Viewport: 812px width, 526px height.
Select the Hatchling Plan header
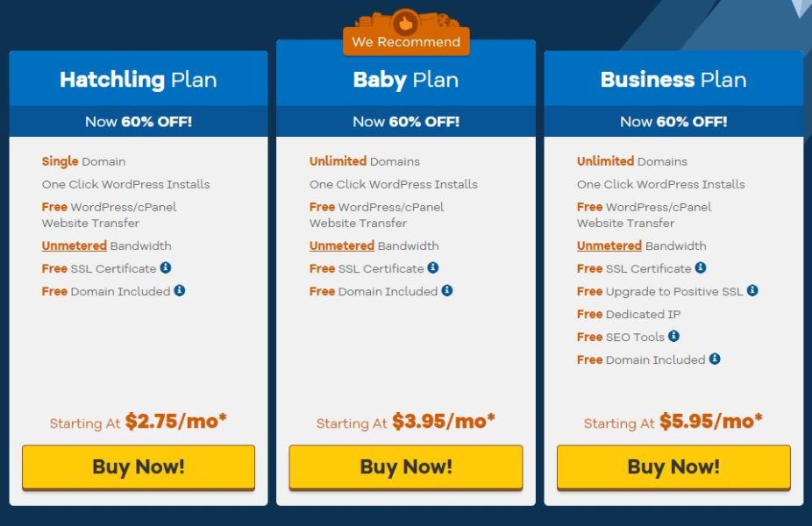139,80
